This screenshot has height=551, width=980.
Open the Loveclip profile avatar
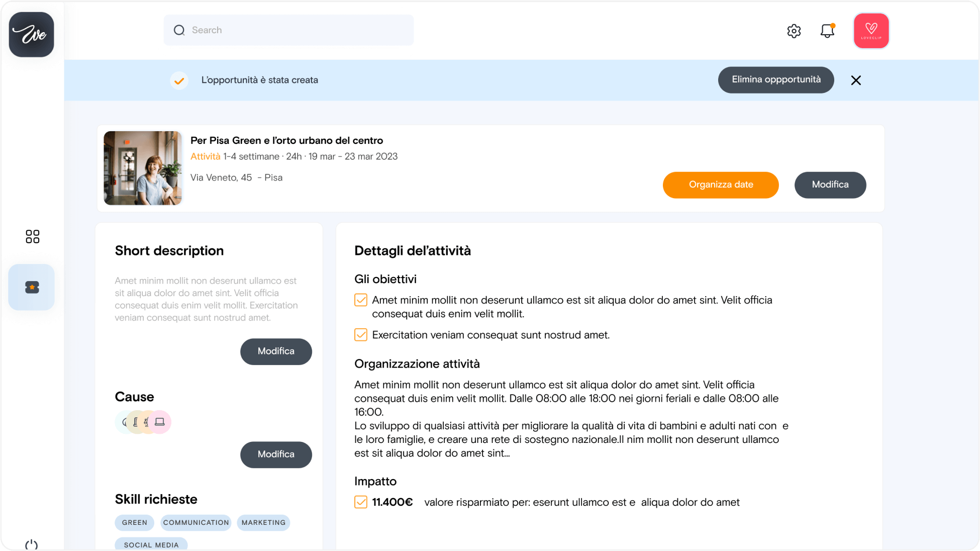(x=871, y=31)
